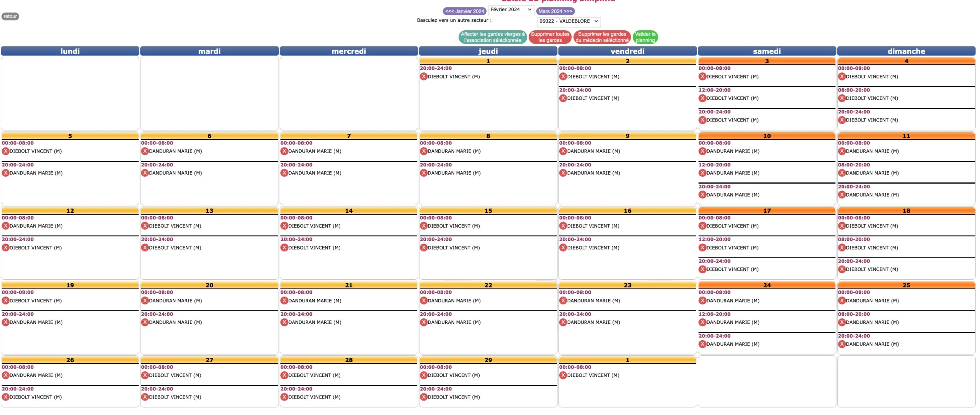Remove March 1 00:00-08:00 Diebolt Vincent guard
Screen dimensions: 980x415
pos(563,376)
